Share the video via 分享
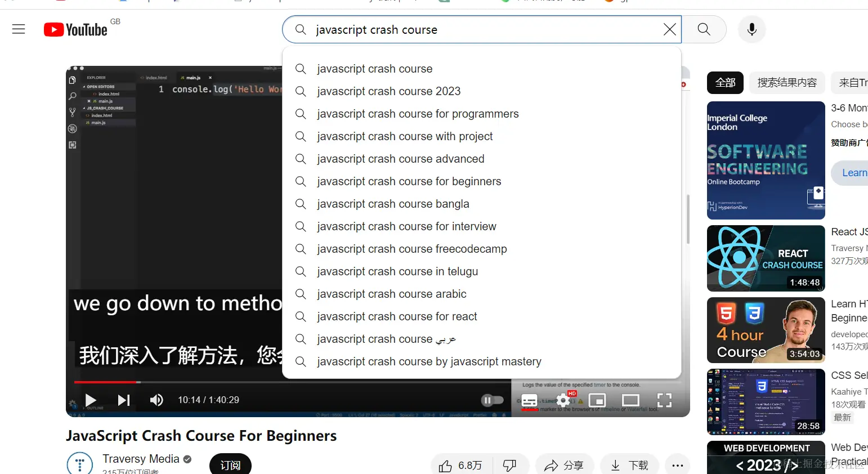 click(565, 465)
